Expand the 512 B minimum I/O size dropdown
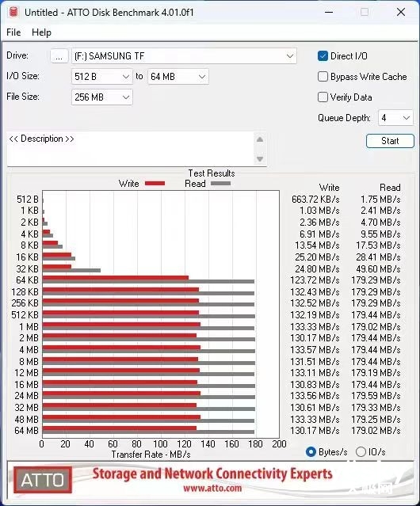The image size is (420, 506). click(102, 77)
